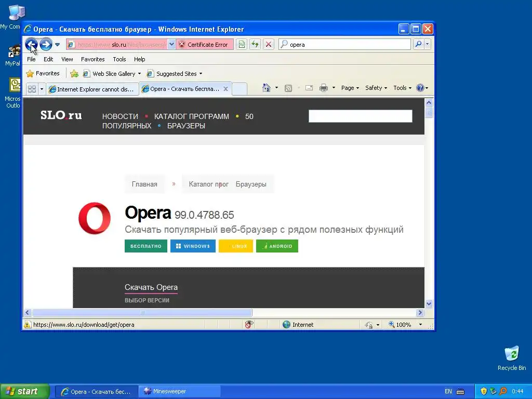Open the Favorites menu in menu bar

92,59
